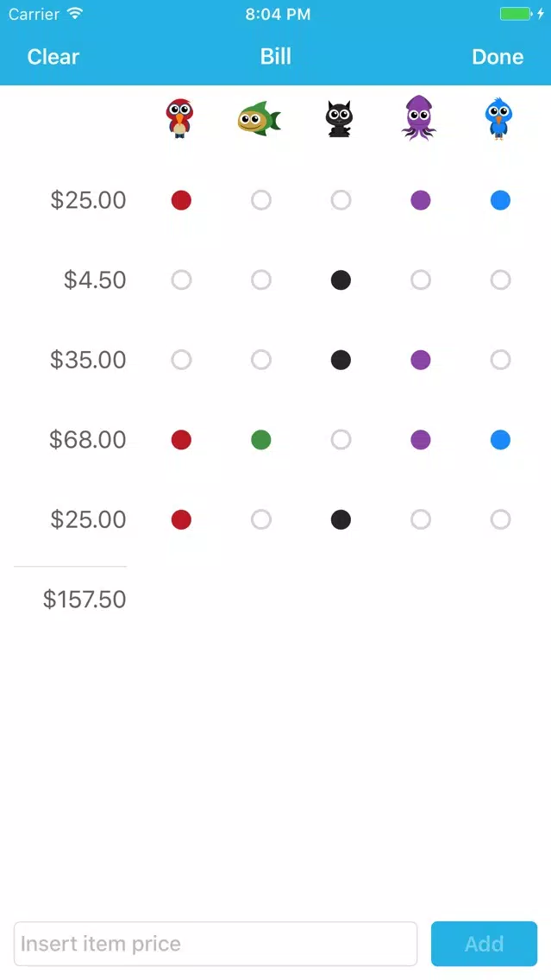Deselect black cat on last $25.00 item
This screenshot has height=980, width=551.
[x=341, y=519]
